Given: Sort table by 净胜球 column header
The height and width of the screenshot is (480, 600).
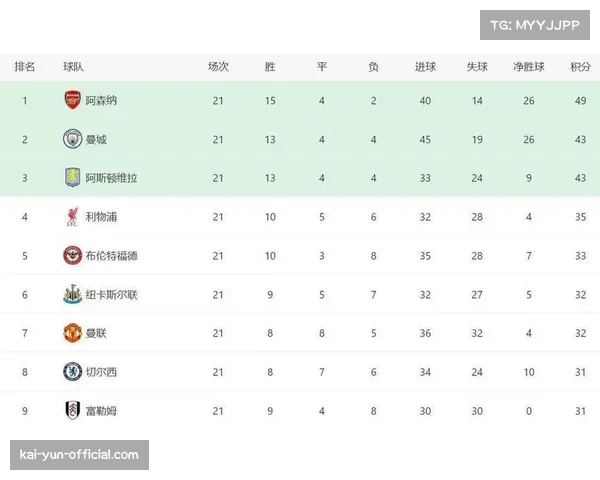Looking at the screenshot, I should [528, 67].
